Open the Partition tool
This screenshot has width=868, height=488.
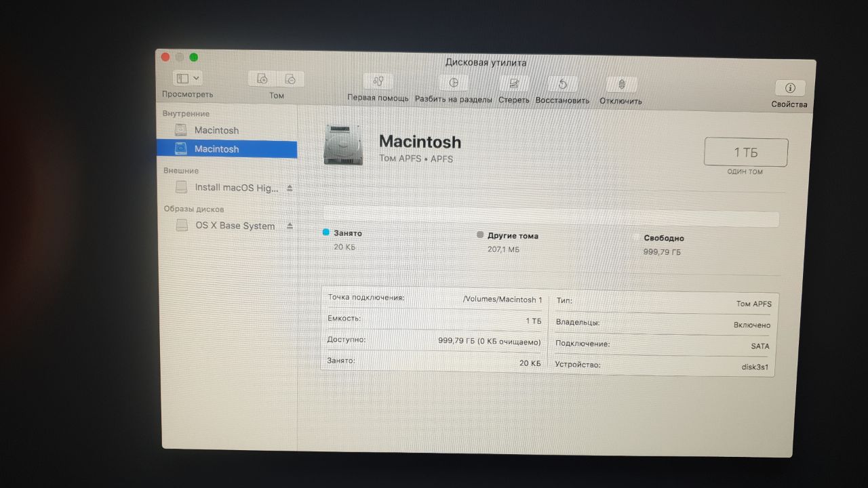pyautogui.click(x=454, y=83)
